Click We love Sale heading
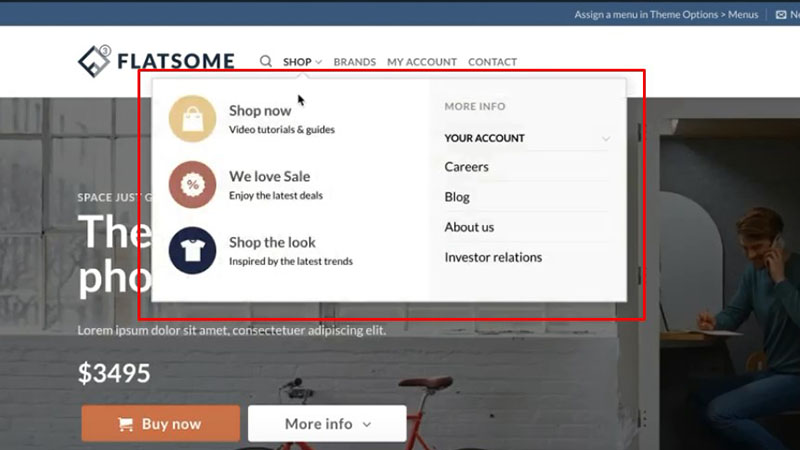Image resolution: width=800 pixels, height=450 pixels. (x=269, y=177)
